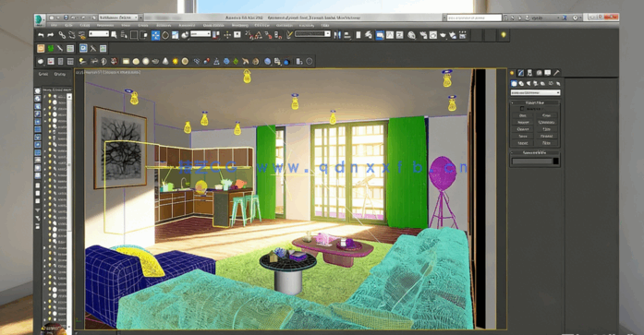Viewport: 644px width, 335px height.
Task: Click the Render teapot icon in main toolbar
Action: tap(443, 35)
